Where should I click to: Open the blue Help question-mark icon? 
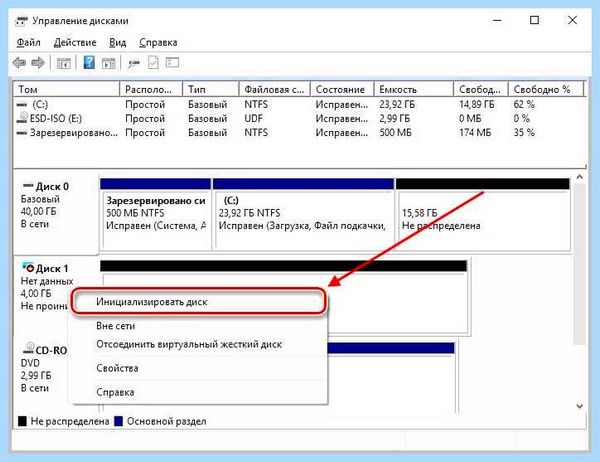click(x=89, y=62)
